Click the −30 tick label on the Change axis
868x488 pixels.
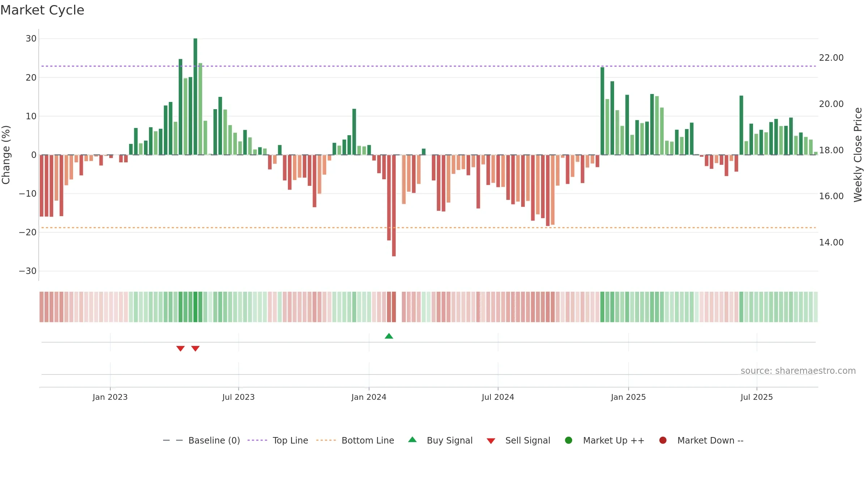pyautogui.click(x=28, y=271)
